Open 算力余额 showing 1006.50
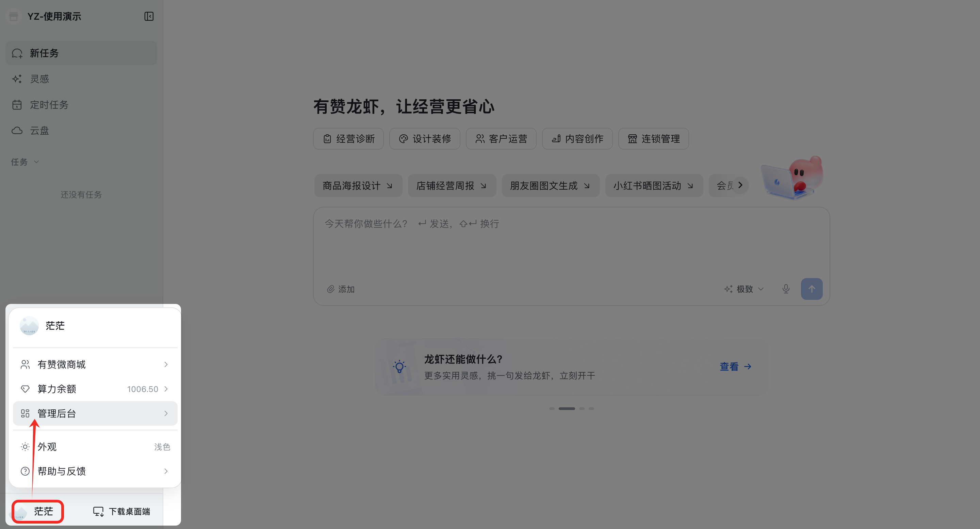The height and width of the screenshot is (529, 980). click(95, 389)
